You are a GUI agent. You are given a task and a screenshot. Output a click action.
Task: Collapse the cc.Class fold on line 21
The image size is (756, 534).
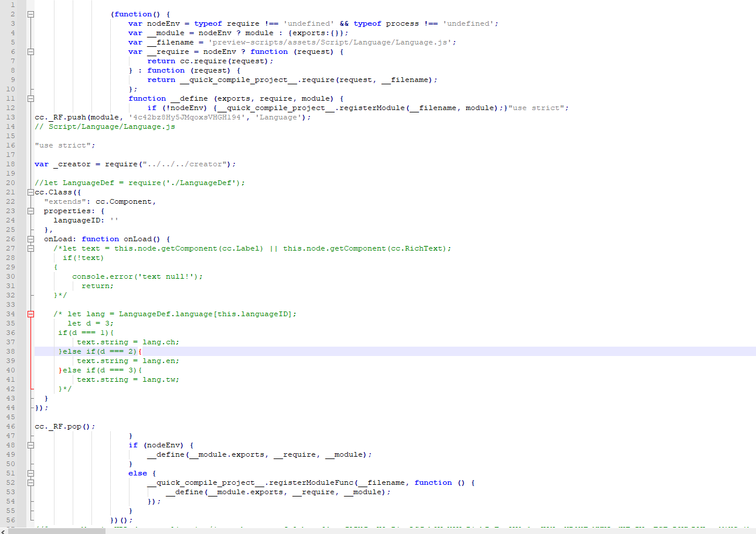point(30,192)
